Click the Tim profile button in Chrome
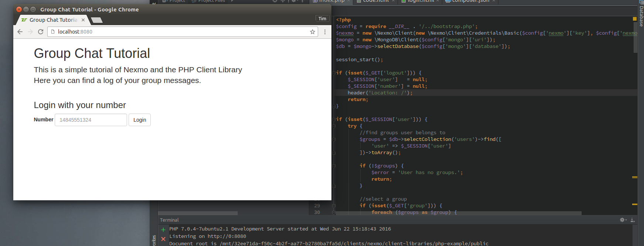This screenshot has width=644, height=246. [322, 18]
